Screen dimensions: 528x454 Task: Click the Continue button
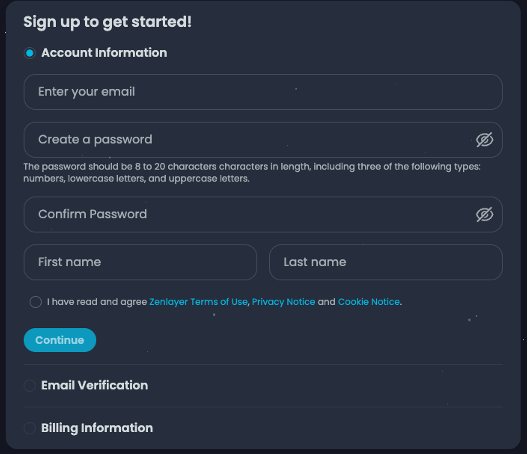pos(60,340)
